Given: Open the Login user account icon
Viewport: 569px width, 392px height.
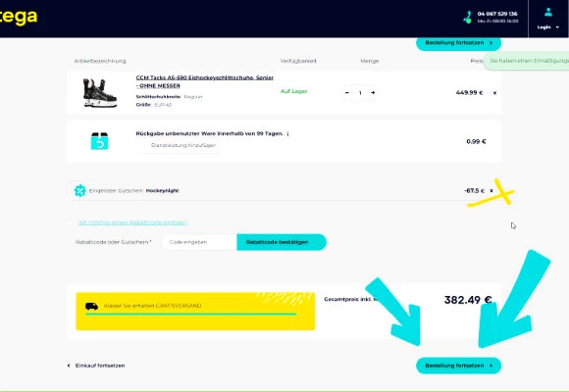Looking at the screenshot, I should [548, 13].
